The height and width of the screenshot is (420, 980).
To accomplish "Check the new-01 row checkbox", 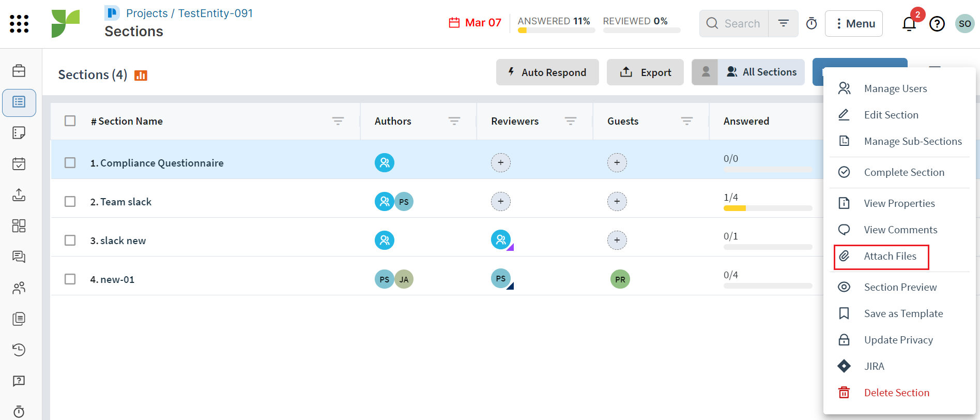I will coord(70,279).
